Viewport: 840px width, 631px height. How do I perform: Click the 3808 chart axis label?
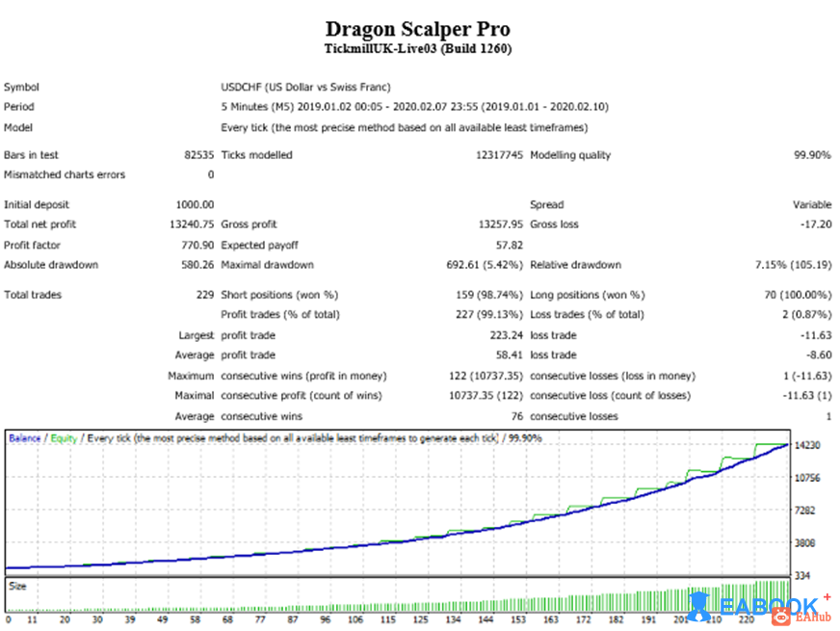[x=804, y=543]
